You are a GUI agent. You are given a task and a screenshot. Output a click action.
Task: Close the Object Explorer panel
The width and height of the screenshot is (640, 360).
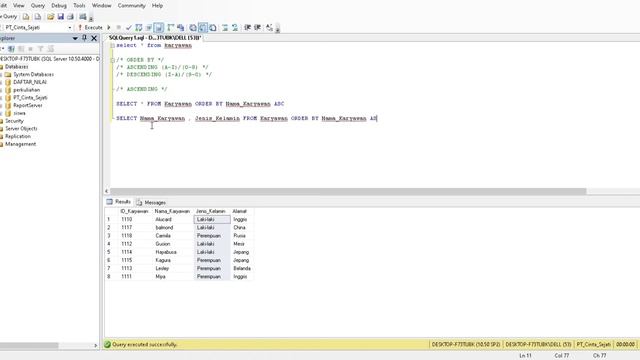click(x=94, y=38)
